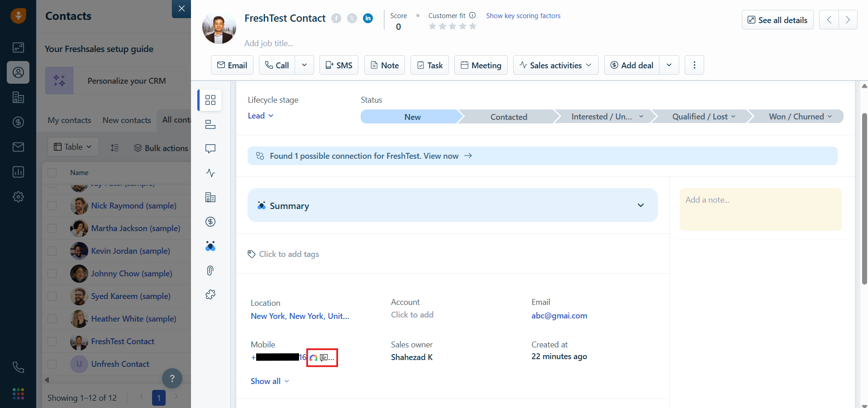
Task: Check the box for Martha Jackson (sample)
Action: [52, 228]
